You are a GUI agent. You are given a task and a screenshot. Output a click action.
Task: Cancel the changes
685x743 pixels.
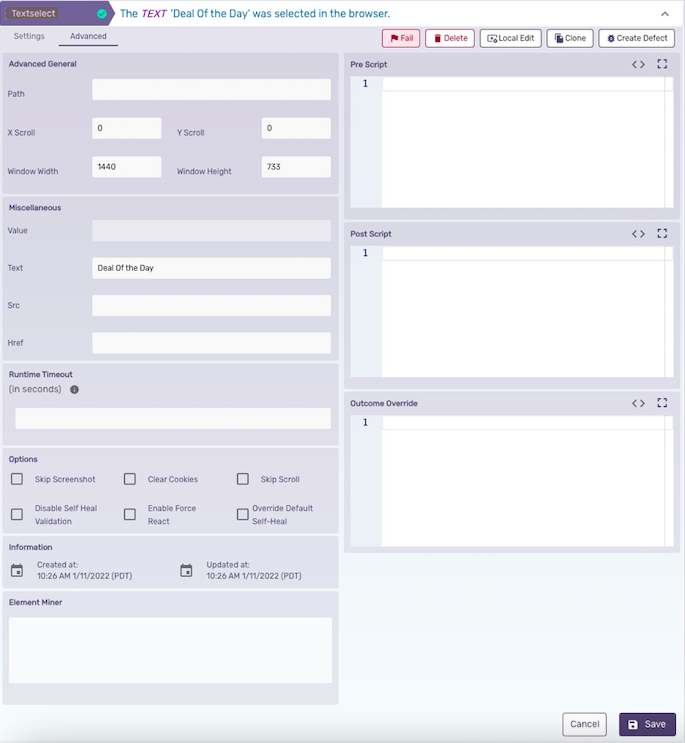click(585, 724)
